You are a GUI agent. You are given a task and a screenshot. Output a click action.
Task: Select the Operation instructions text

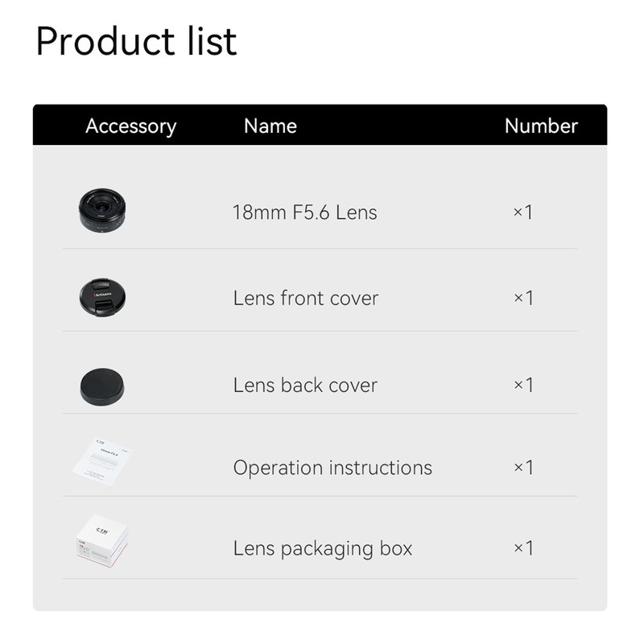332,468
